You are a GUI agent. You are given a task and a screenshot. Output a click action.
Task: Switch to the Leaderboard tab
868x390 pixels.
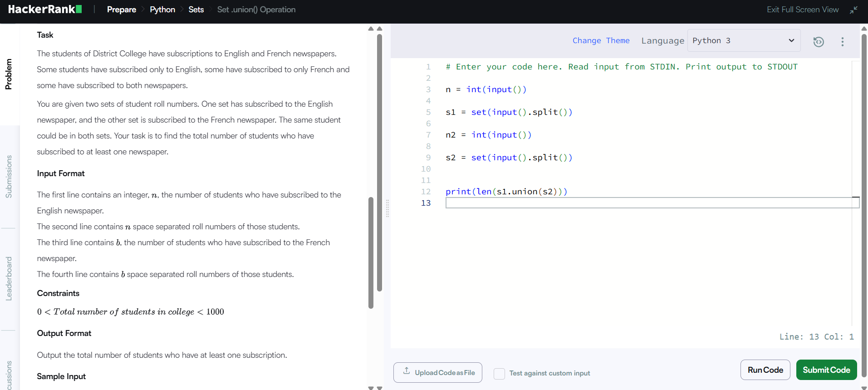click(x=9, y=279)
